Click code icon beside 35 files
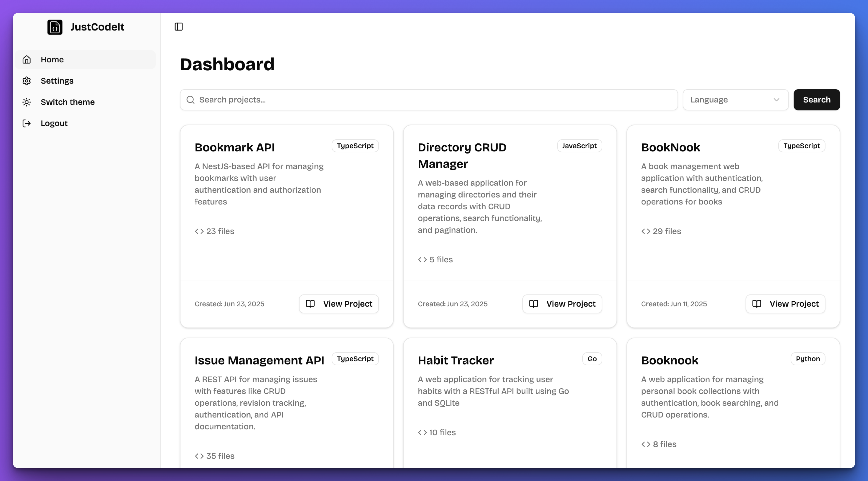The height and width of the screenshot is (481, 868). pos(199,456)
